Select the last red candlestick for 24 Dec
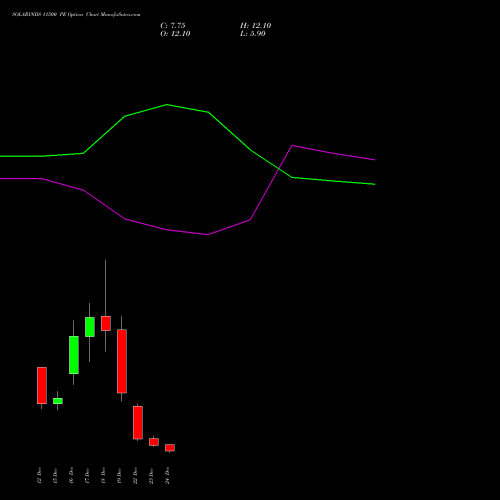 tap(170, 448)
